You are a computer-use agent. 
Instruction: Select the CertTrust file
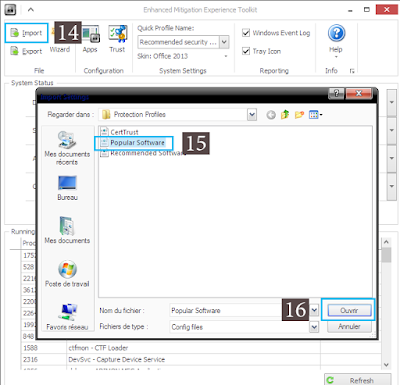(x=120, y=132)
